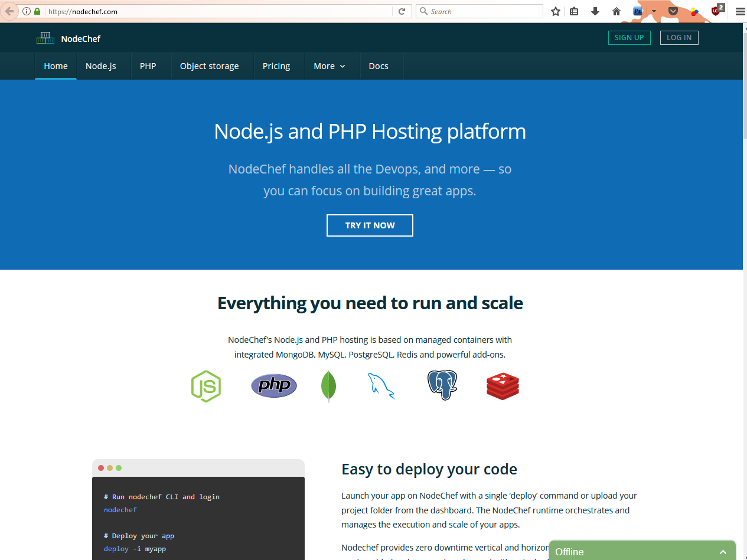Go to the Pricing tab

pyautogui.click(x=276, y=66)
